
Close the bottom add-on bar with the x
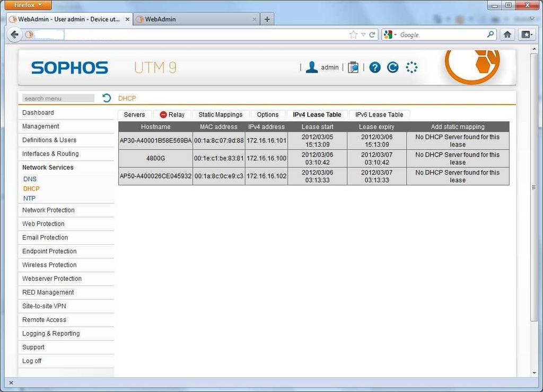(x=11, y=382)
